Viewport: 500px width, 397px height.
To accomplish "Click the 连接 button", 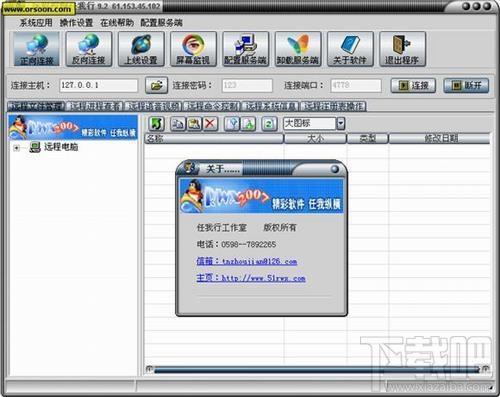I will click(x=413, y=85).
